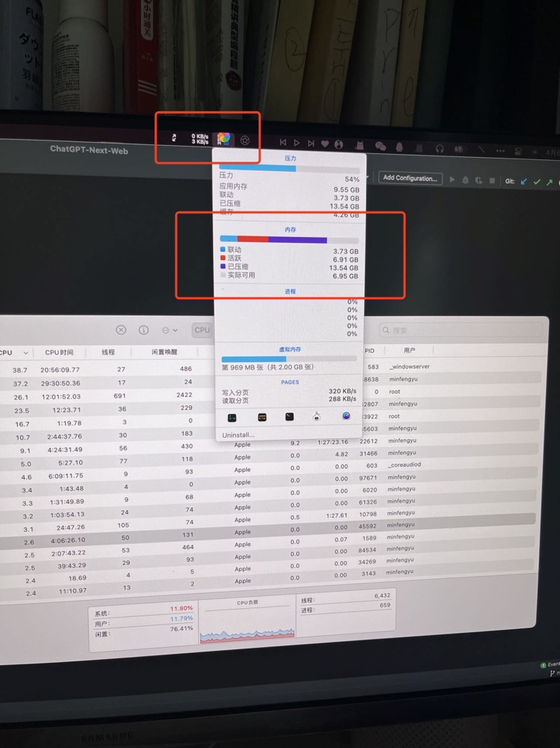The image size is (560, 748).
Task: Click the Git update project arrow
Action: pos(523,182)
